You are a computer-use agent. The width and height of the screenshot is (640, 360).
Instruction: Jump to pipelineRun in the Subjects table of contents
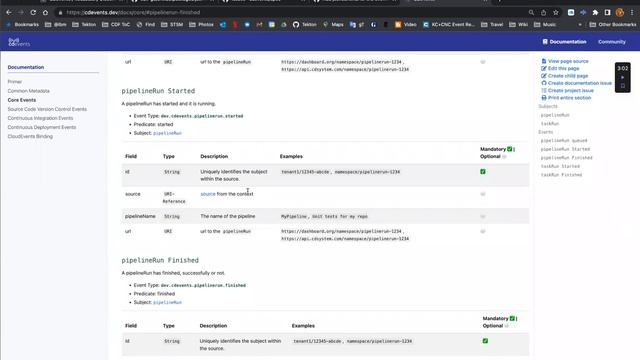click(x=555, y=115)
